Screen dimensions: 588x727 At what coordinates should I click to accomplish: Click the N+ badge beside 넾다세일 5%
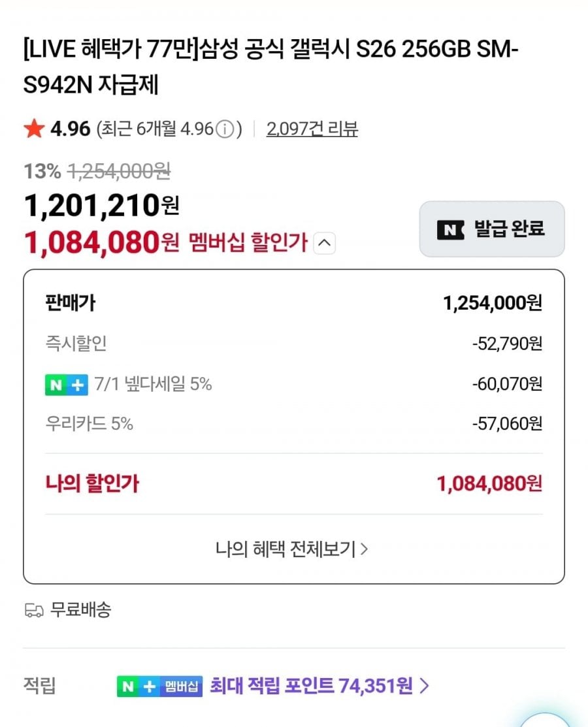[66, 384]
